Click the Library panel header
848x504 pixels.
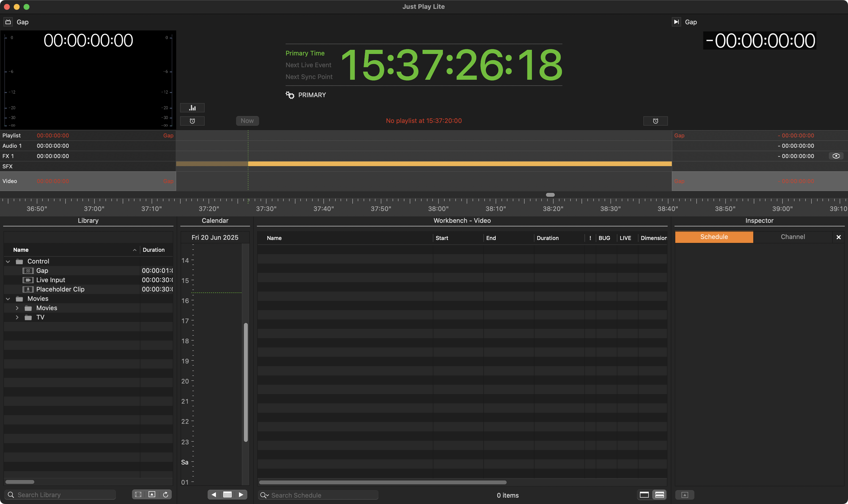pyautogui.click(x=88, y=220)
